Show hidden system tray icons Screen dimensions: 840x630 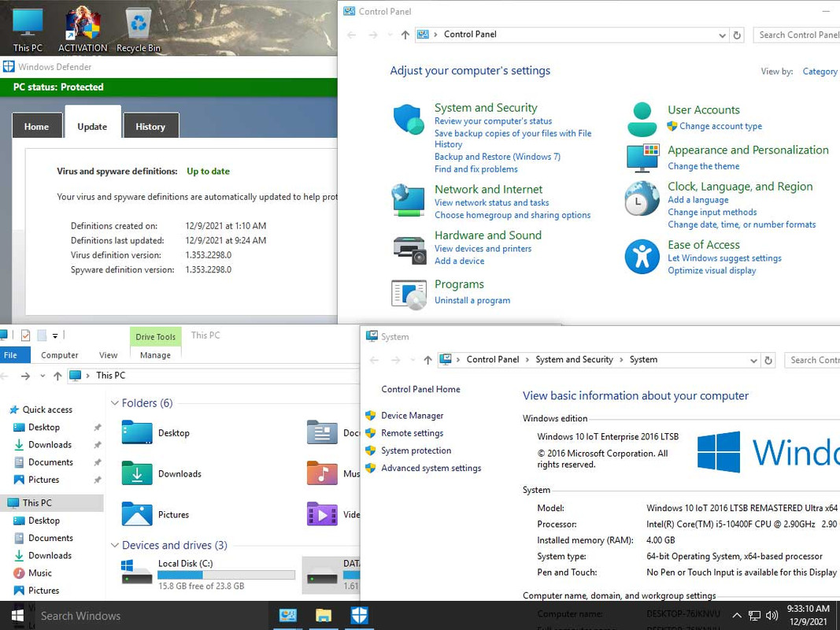pyautogui.click(x=737, y=616)
